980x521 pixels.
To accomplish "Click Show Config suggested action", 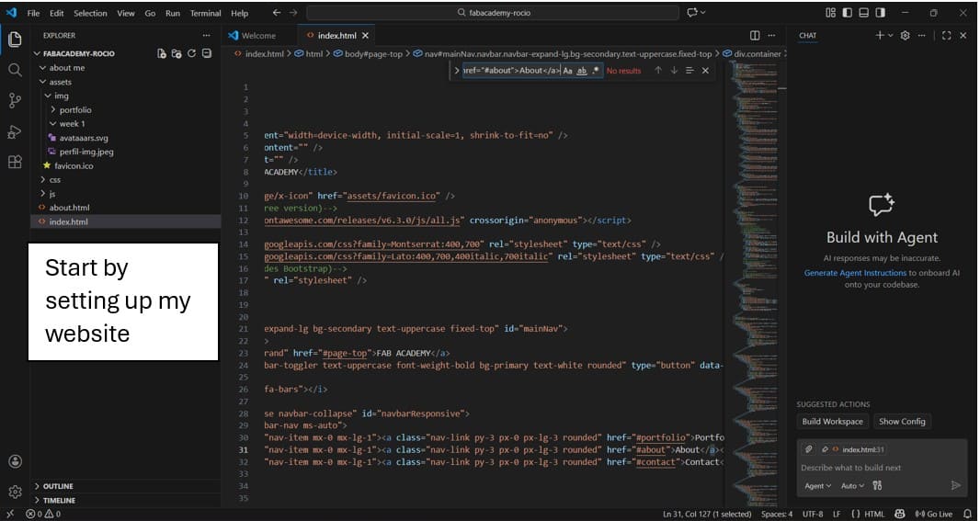I will coord(902,422).
